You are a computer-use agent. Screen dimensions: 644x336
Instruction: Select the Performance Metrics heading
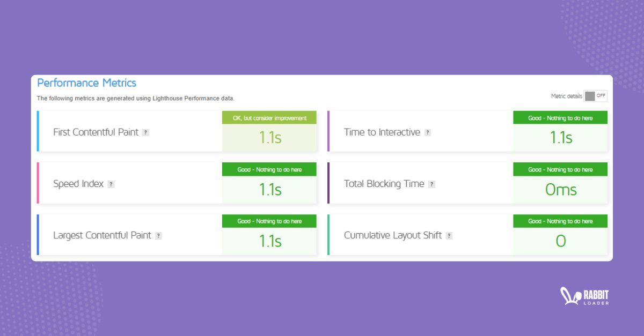coord(86,83)
